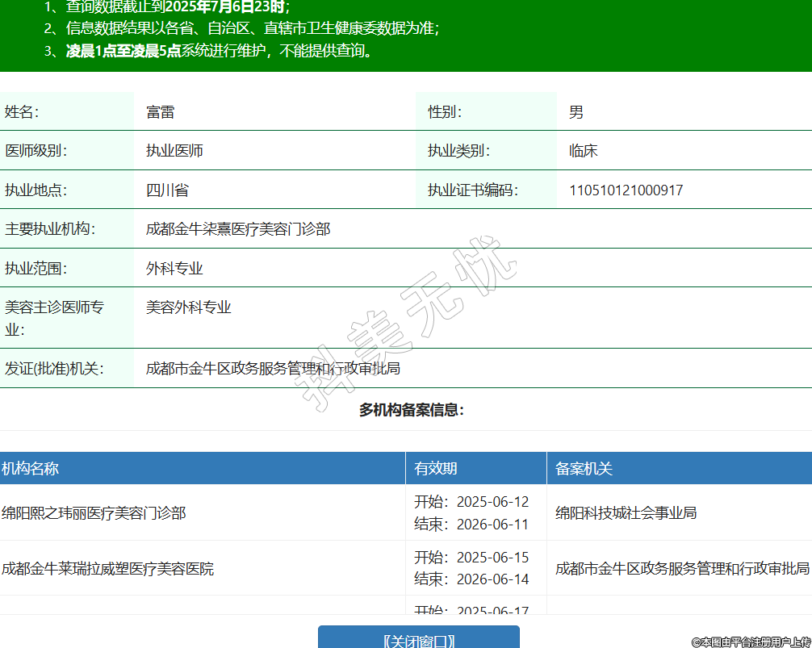Click the 多机构备案信息 section heading
The width and height of the screenshot is (812, 648).
tap(412, 410)
